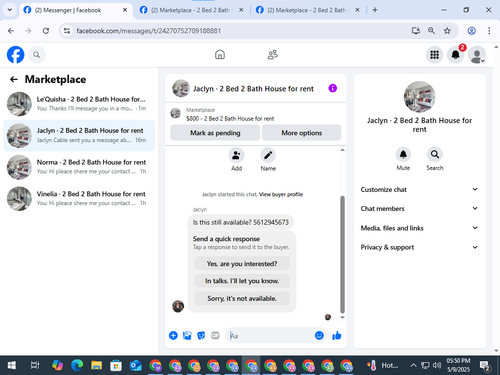Open the Vinelia conversation
The height and width of the screenshot is (375, 500).
tap(79, 198)
